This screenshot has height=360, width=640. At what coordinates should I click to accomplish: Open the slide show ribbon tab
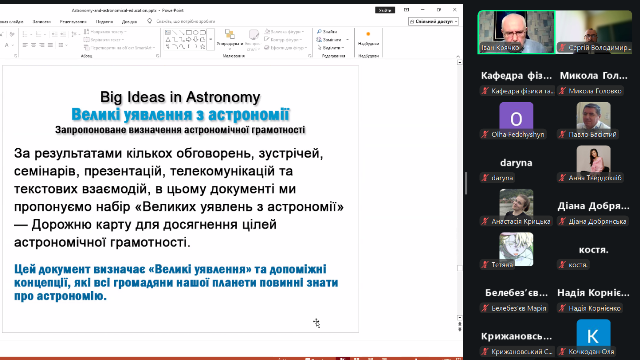click(11, 21)
